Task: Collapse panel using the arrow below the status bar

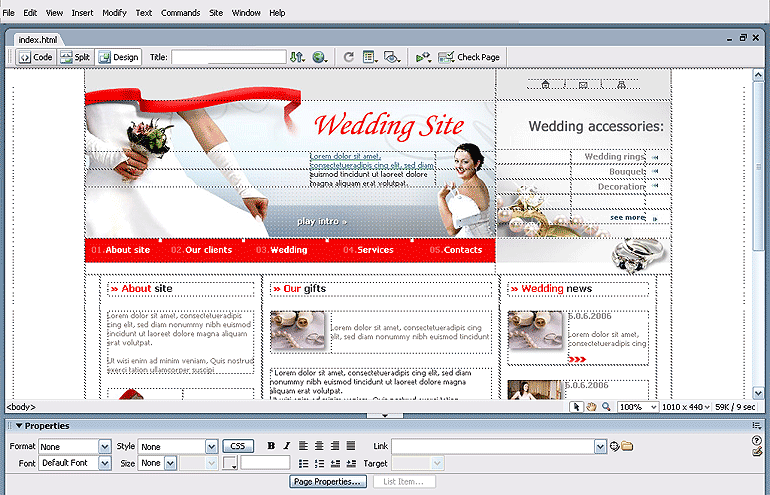Action: tap(385, 415)
